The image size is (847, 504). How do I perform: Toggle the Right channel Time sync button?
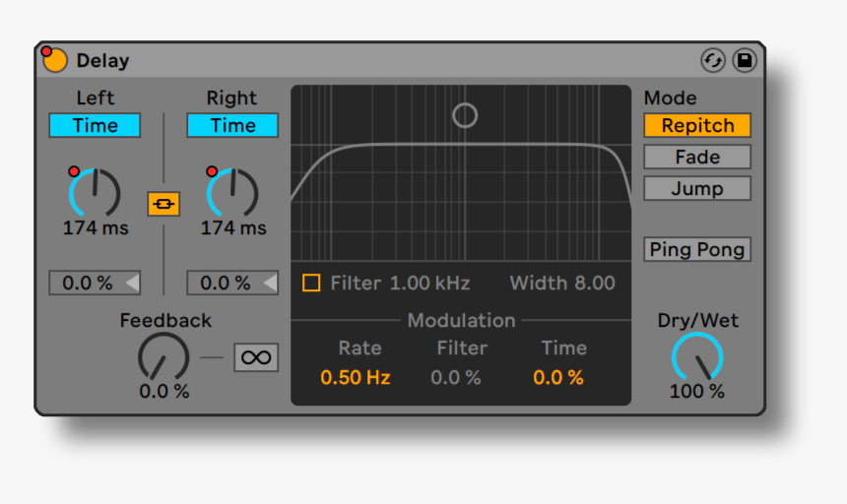click(232, 125)
